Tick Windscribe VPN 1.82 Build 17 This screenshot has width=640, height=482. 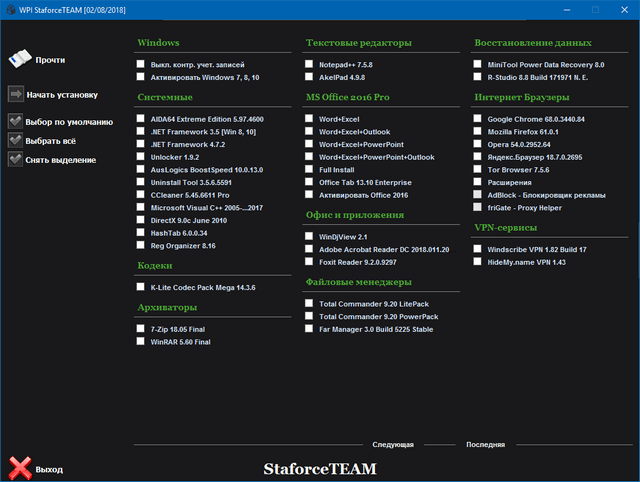477,249
